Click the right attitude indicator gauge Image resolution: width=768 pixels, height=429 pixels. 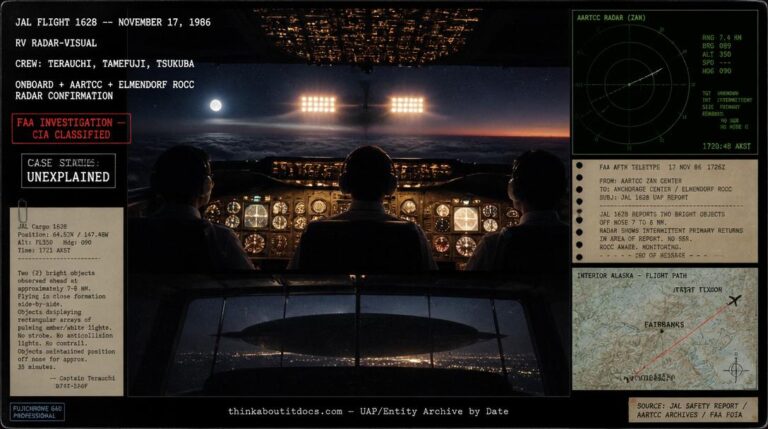pos(465,218)
